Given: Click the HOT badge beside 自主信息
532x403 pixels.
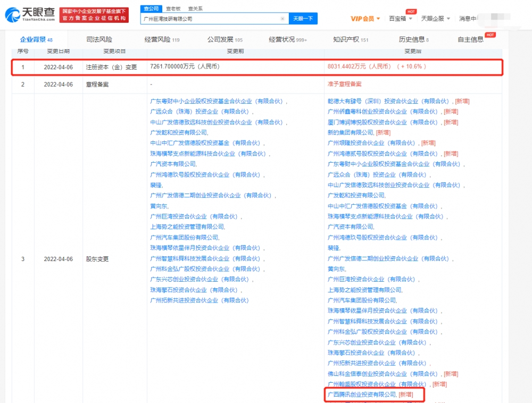Looking at the screenshot, I should click(x=491, y=35).
